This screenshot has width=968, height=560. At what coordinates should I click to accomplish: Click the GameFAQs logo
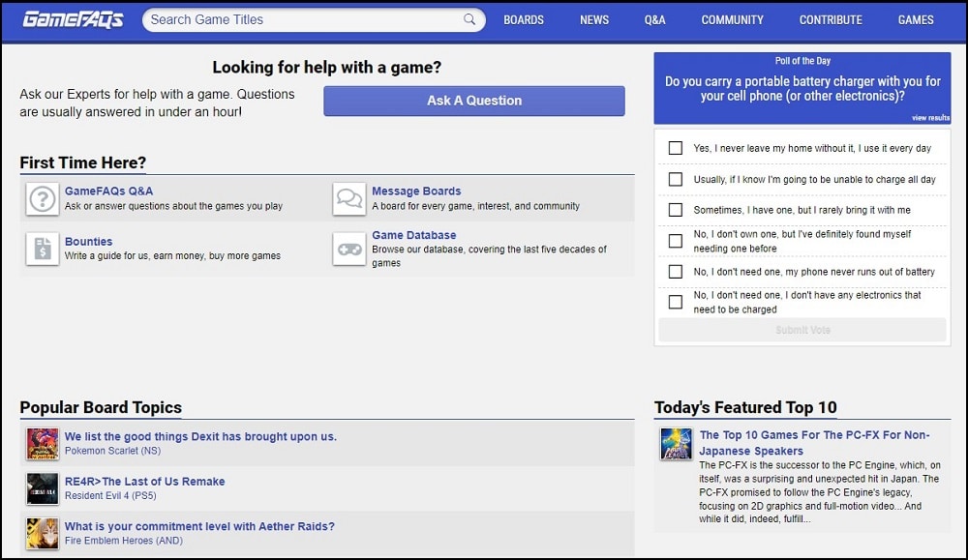point(73,19)
